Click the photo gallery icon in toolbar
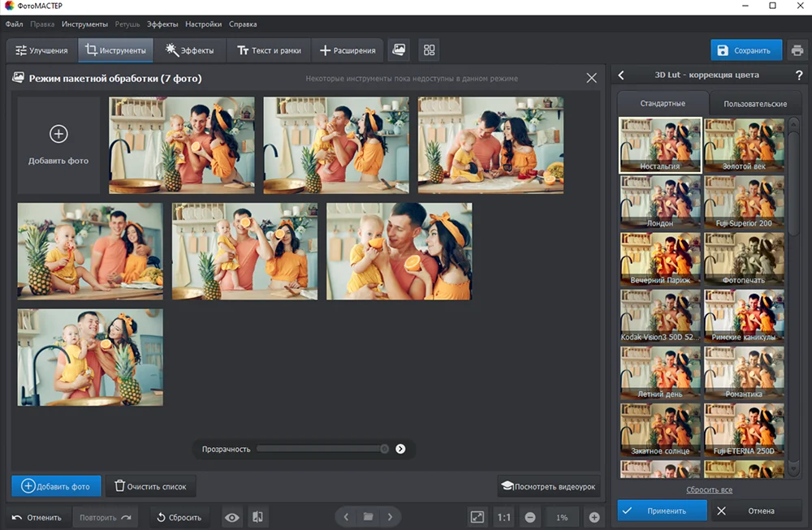 point(399,50)
